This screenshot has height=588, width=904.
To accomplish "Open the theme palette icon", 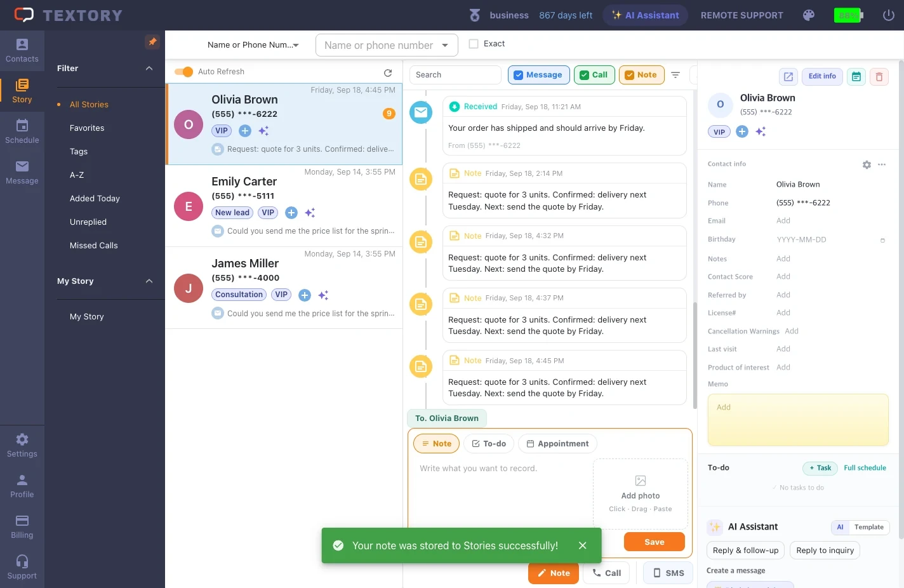I will click(809, 15).
